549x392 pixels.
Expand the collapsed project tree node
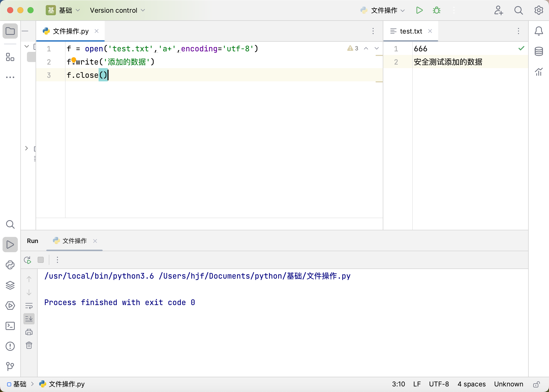click(26, 148)
